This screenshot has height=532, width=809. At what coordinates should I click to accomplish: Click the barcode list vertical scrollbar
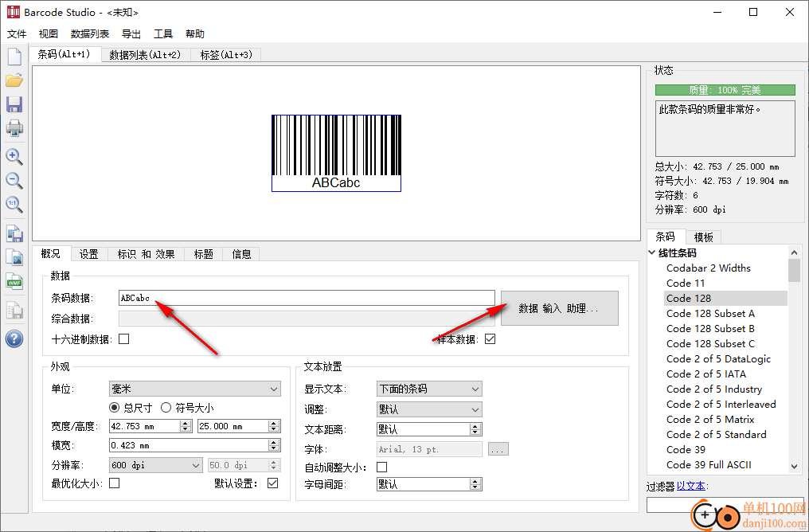[795, 358]
